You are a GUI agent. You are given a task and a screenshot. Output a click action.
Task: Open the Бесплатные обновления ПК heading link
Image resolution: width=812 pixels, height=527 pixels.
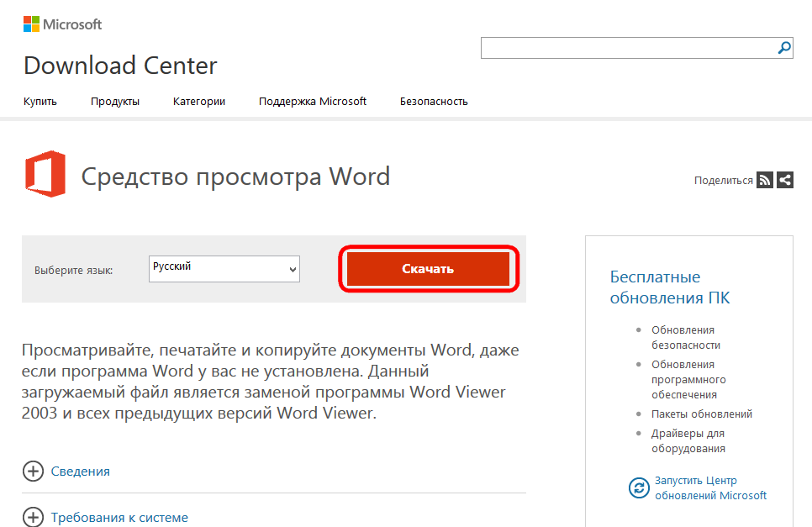pyautogui.click(x=669, y=287)
